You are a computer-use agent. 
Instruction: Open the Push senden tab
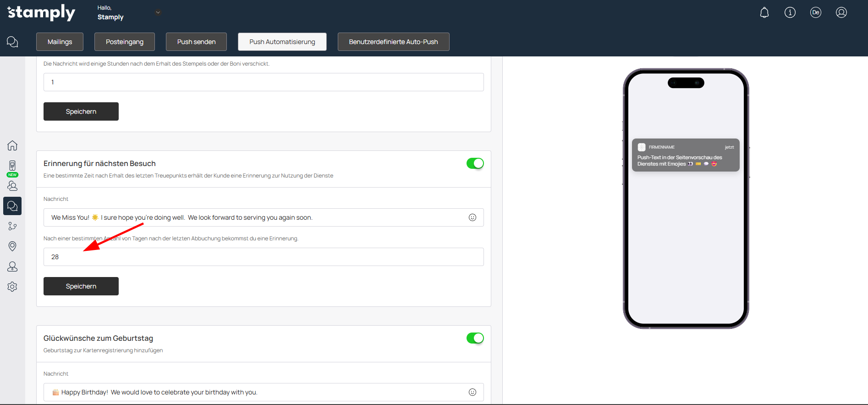tap(196, 42)
